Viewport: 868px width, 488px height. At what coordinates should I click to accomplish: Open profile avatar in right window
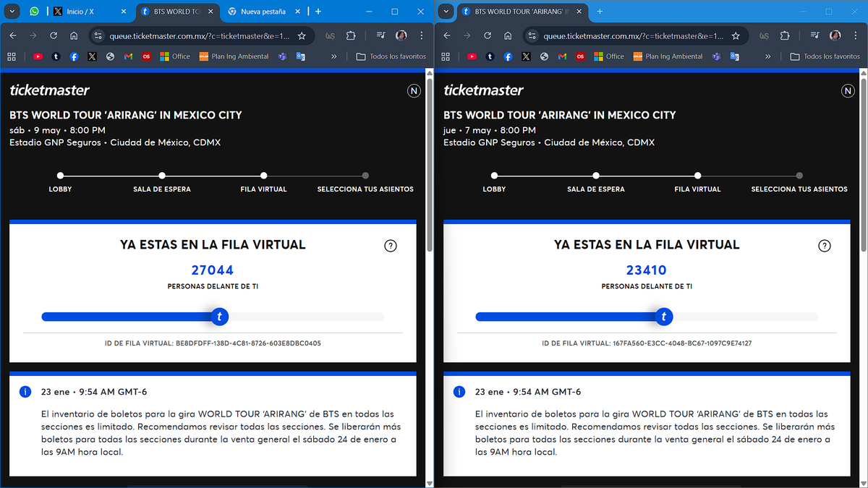click(835, 35)
